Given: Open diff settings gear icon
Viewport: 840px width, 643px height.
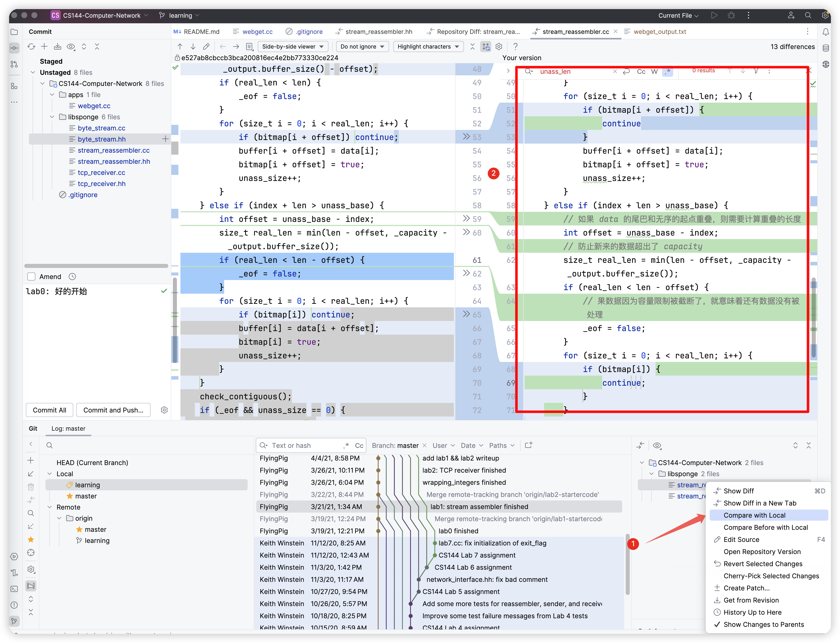Looking at the screenshot, I should tap(499, 47).
